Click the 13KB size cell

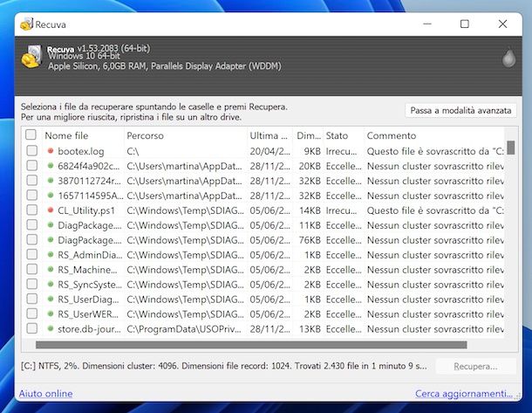click(310, 329)
